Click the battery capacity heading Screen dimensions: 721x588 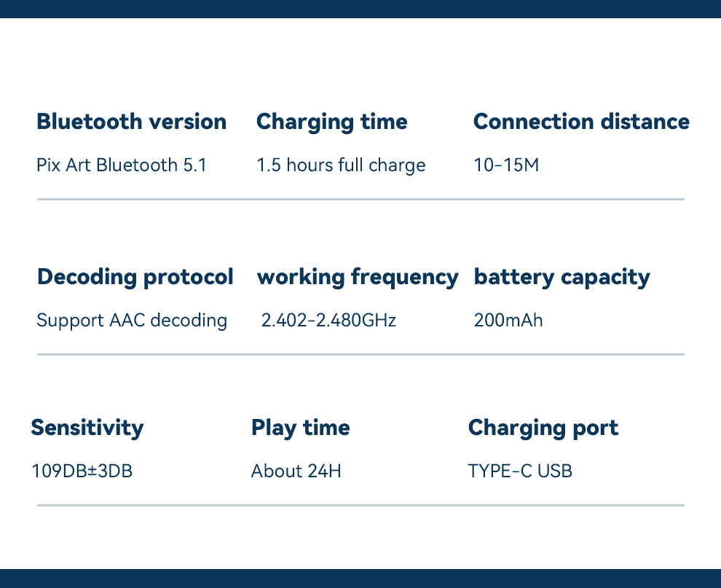click(562, 278)
